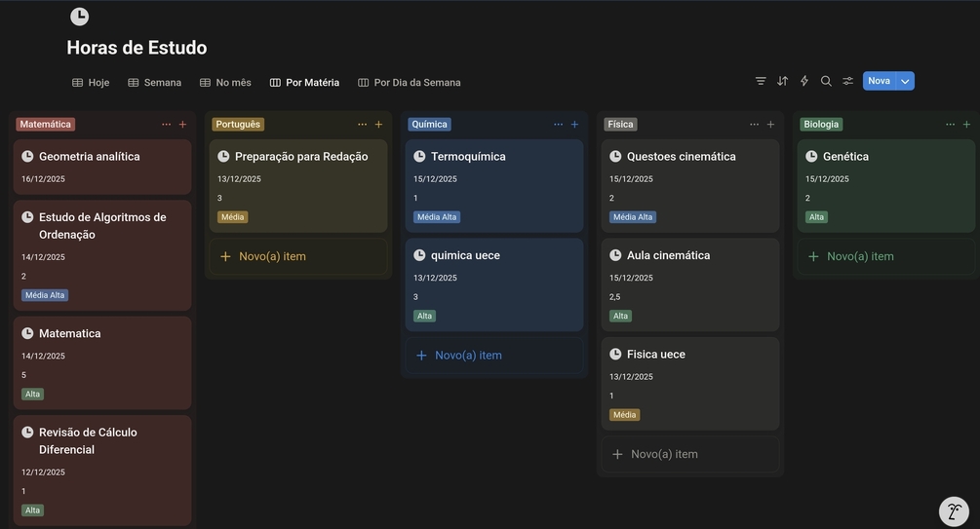980x529 pixels.
Task: Switch to Por Dia da Semana tab
Action: point(410,83)
